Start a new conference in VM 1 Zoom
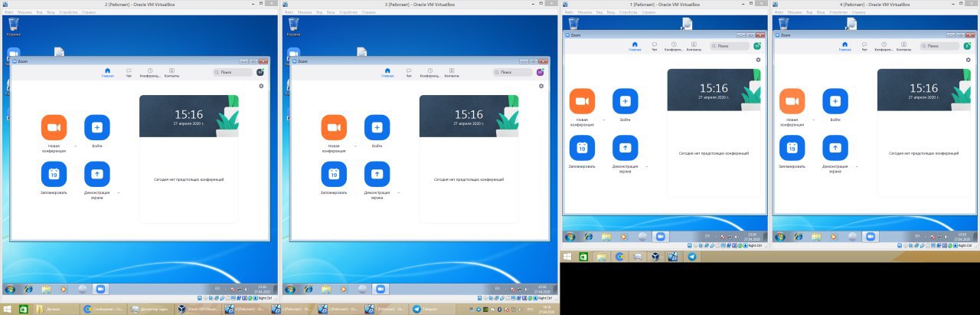980x315 pixels. (582, 101)
